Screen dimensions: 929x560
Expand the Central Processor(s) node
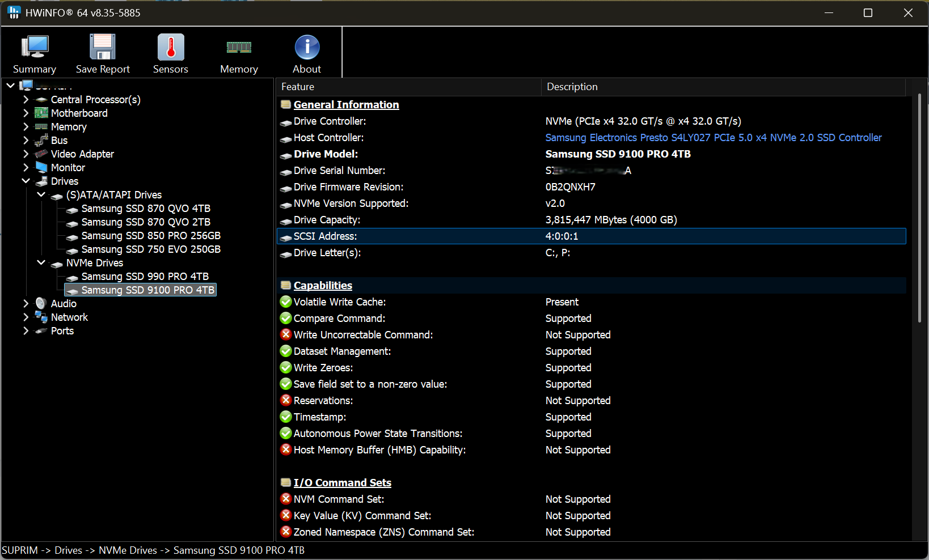26,100
